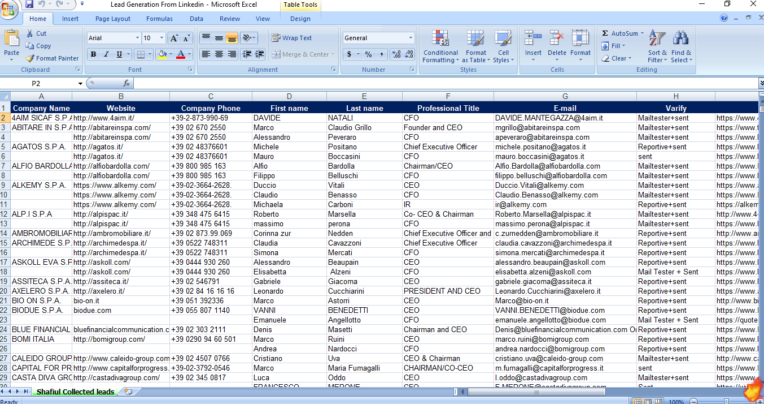This screenshot has height=404, width=764.
Task: Open the Clear dropdown
Action: click(x=616, y=58)
